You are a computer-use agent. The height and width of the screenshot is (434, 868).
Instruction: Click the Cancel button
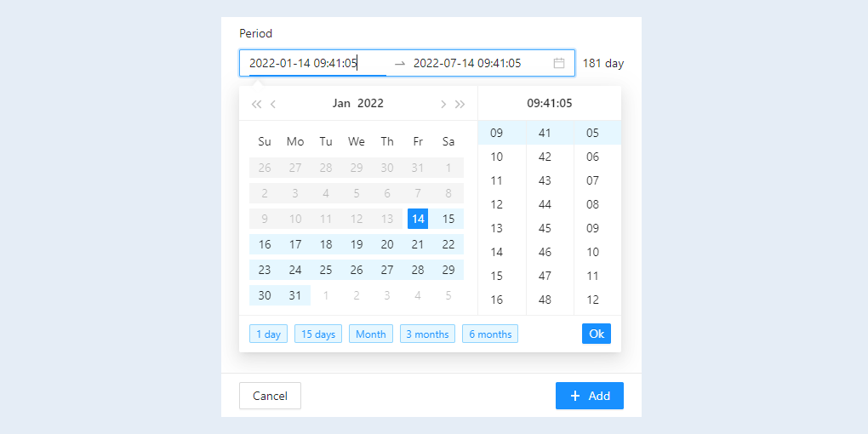[270, 396]
